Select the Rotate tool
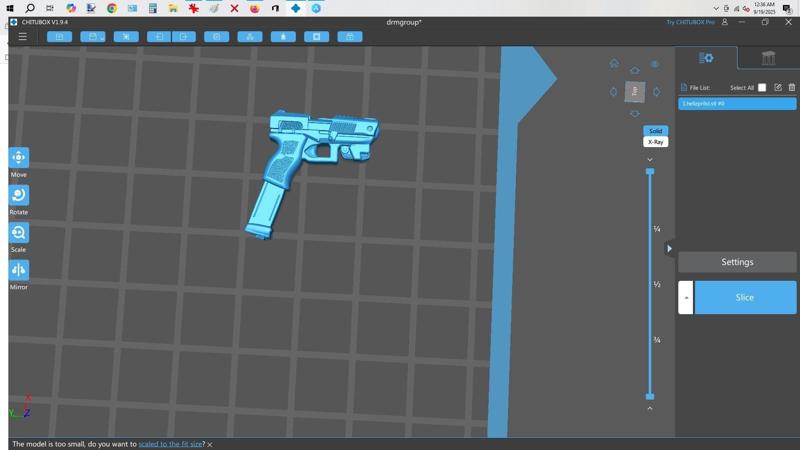The width and height of the screenshot is (800, 450). coord(19,195)
